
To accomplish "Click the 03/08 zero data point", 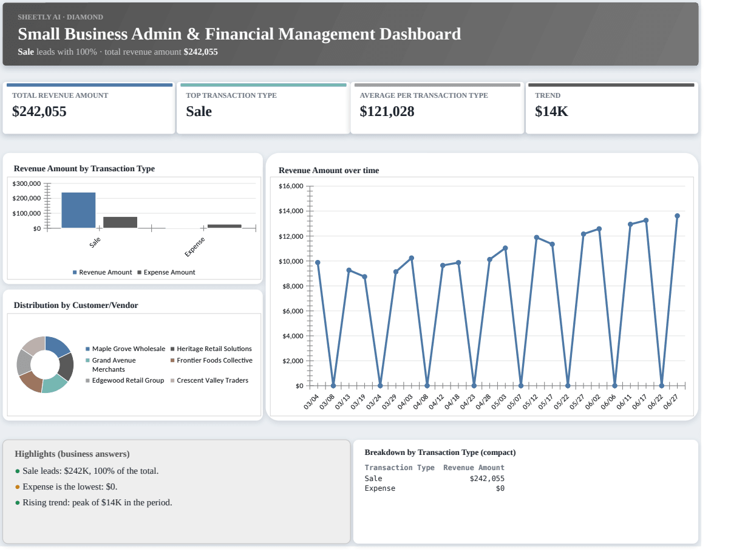I will click(333, 386).
